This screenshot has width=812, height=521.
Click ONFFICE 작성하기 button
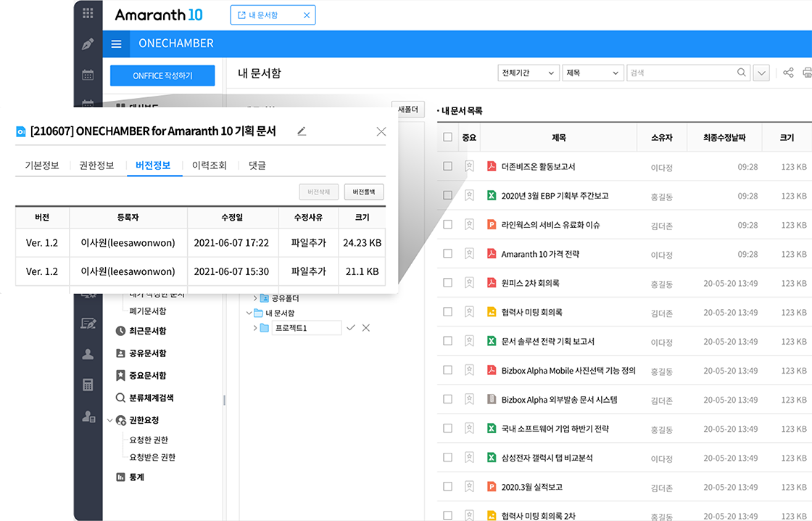pos(162,75)
